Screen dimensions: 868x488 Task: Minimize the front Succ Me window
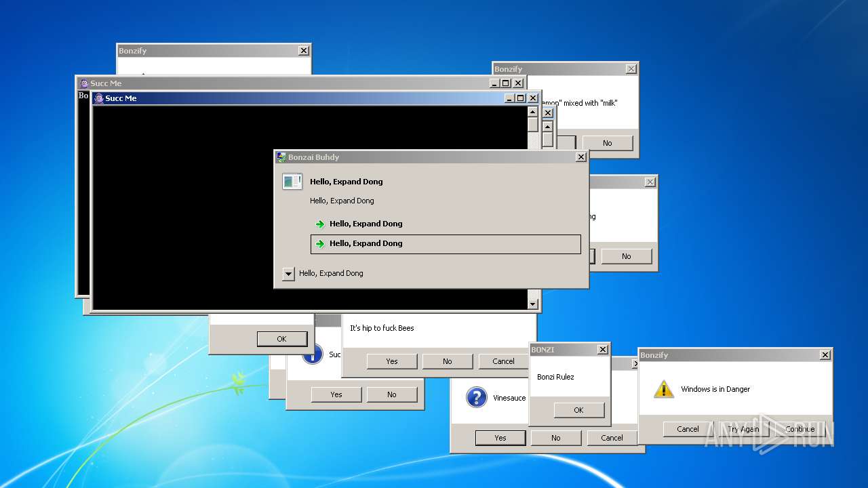509,98
